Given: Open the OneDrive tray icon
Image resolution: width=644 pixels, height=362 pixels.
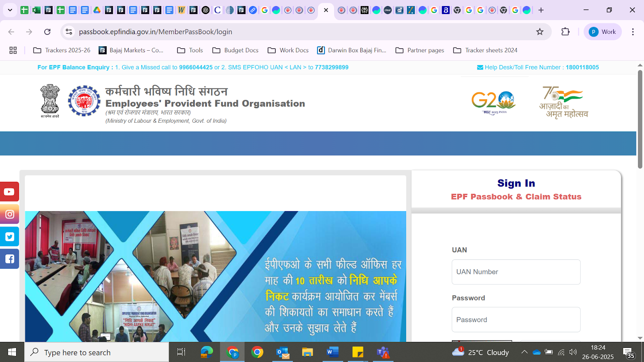Looking at the screenshot, I should (537, 352).
